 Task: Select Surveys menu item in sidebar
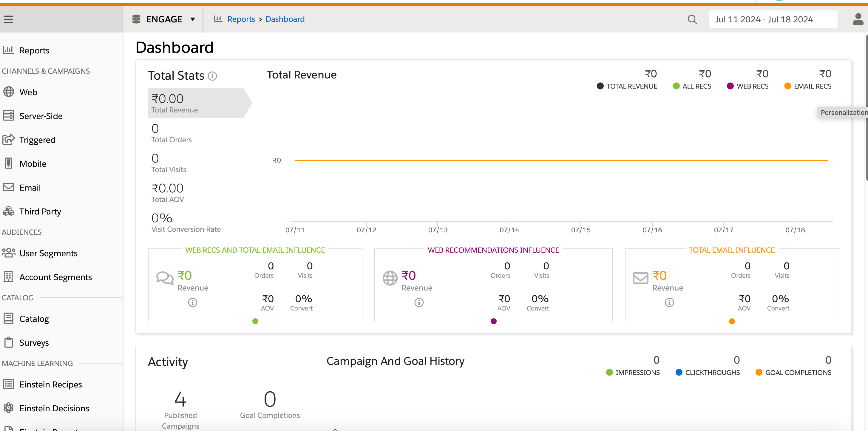[x=34, y=342]
